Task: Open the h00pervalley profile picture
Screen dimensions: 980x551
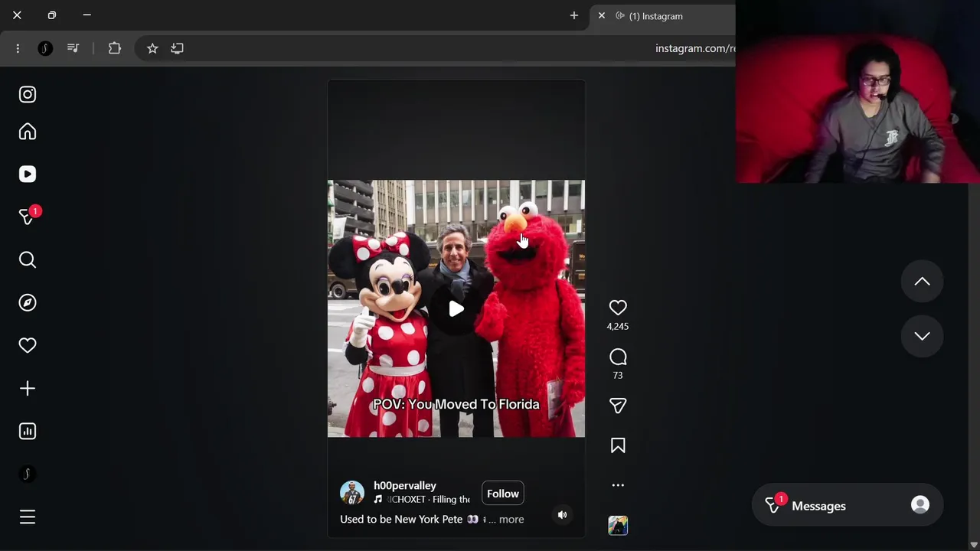Action: [352, 493]
